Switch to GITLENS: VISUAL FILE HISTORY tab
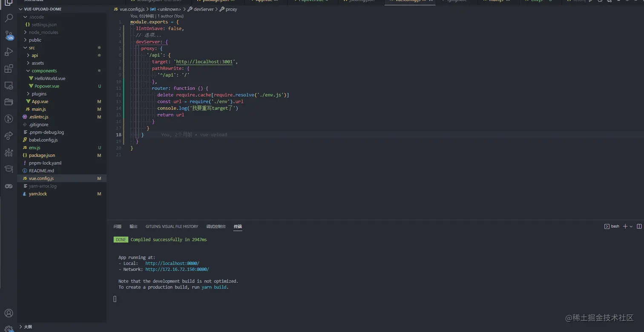This screenshot has width=644, height=332. coord(172,226)
